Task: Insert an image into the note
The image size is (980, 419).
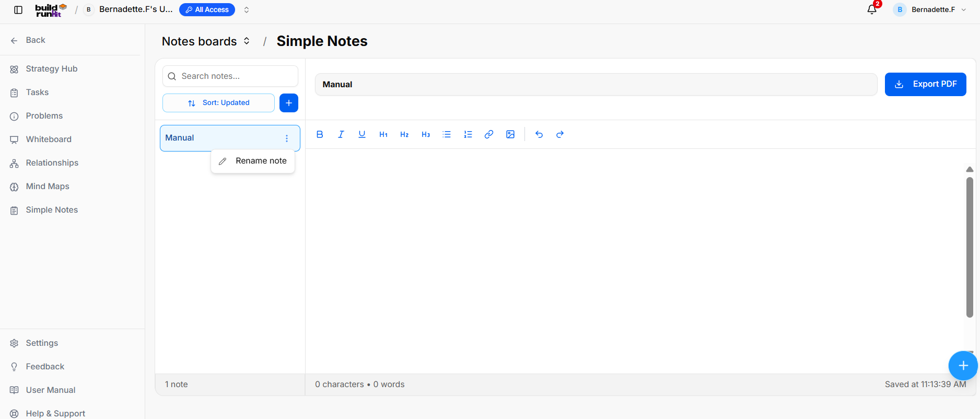Action: 510,134
